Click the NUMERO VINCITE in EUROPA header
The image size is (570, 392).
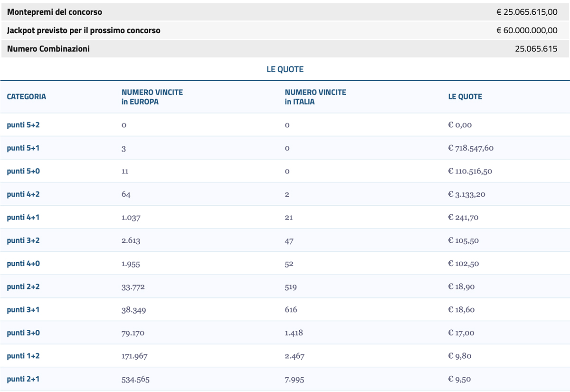152,97
